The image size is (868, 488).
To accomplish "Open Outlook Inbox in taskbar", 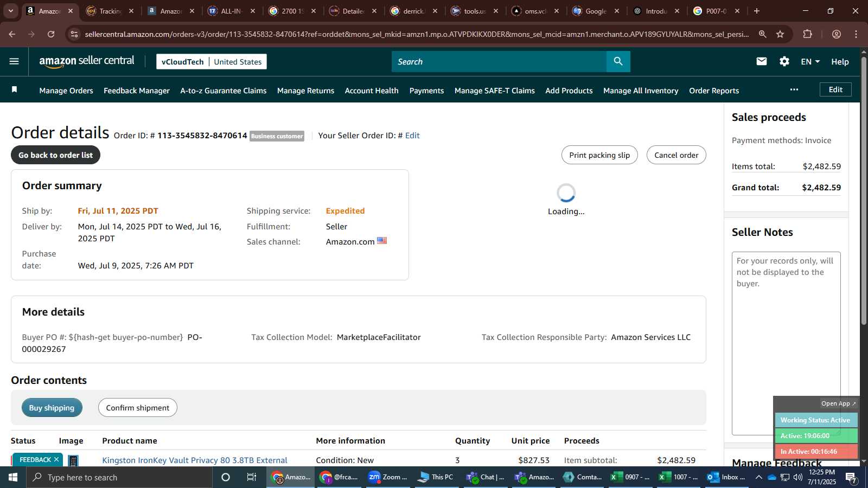I will tap(726, 477).
